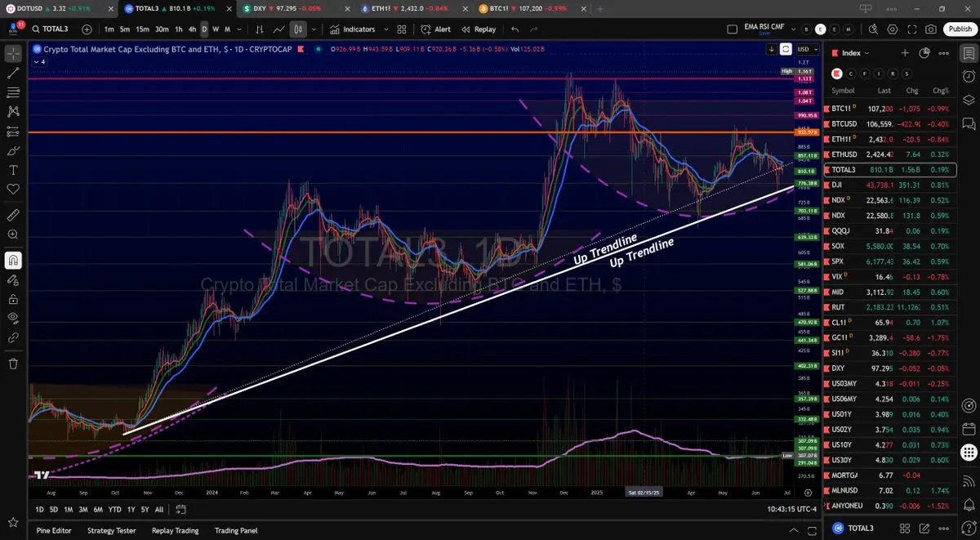Expand the collapsed indicators legend (4)

[38, 61]
